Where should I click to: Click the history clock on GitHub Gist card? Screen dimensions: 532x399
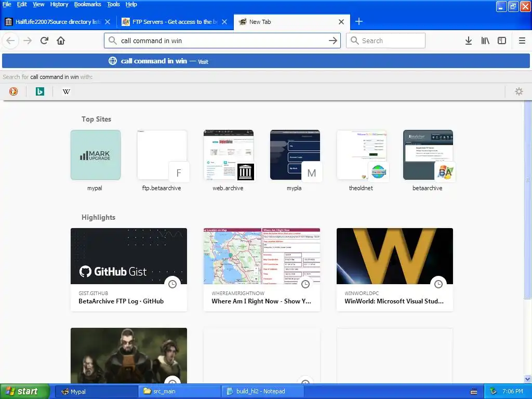[x=172, y=284]
